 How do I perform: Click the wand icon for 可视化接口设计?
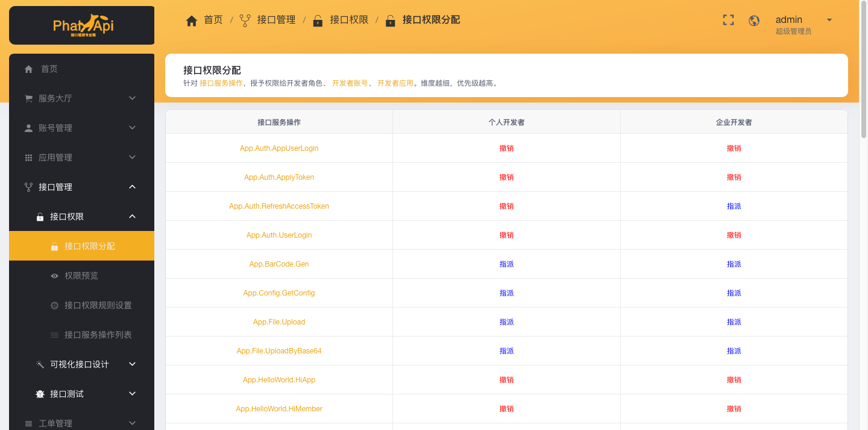(x=40, y=365)
